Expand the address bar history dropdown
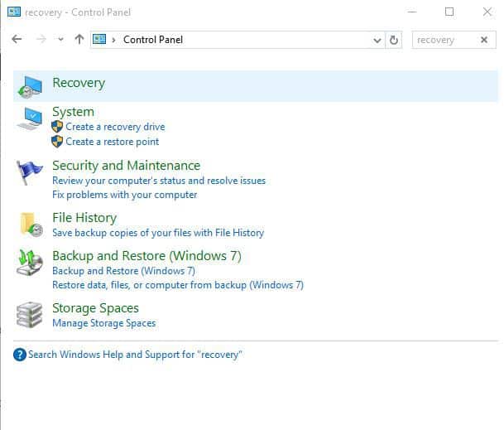504x430 pixels. click(377, 41)
